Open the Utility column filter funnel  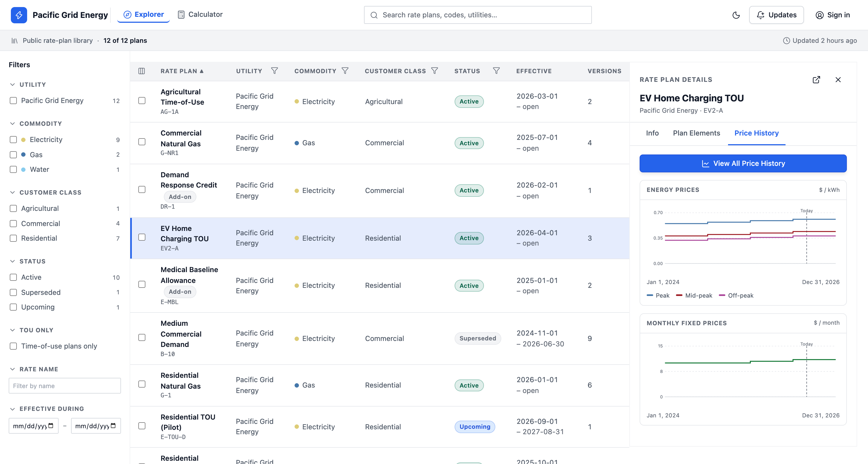[x=275, y=71]
